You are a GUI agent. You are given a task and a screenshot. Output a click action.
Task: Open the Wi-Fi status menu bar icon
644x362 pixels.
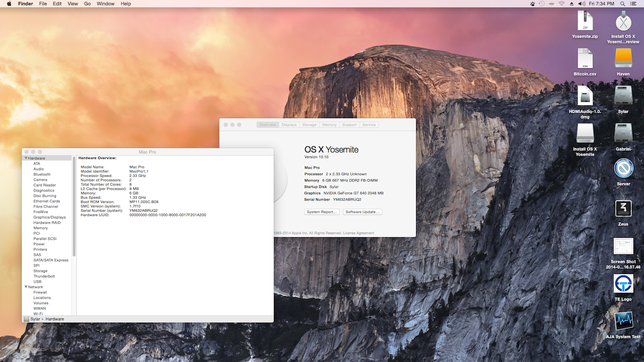[561, 4]
